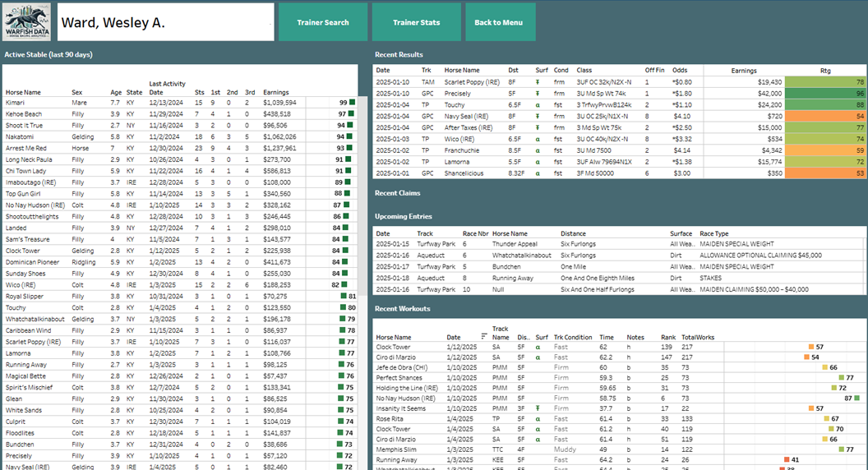Image resolution: width=868 pixels, height=470 pixels.
Task: Click turf surface icon in Scarlet Poppy result row
Action: click(x=538, y=82)
